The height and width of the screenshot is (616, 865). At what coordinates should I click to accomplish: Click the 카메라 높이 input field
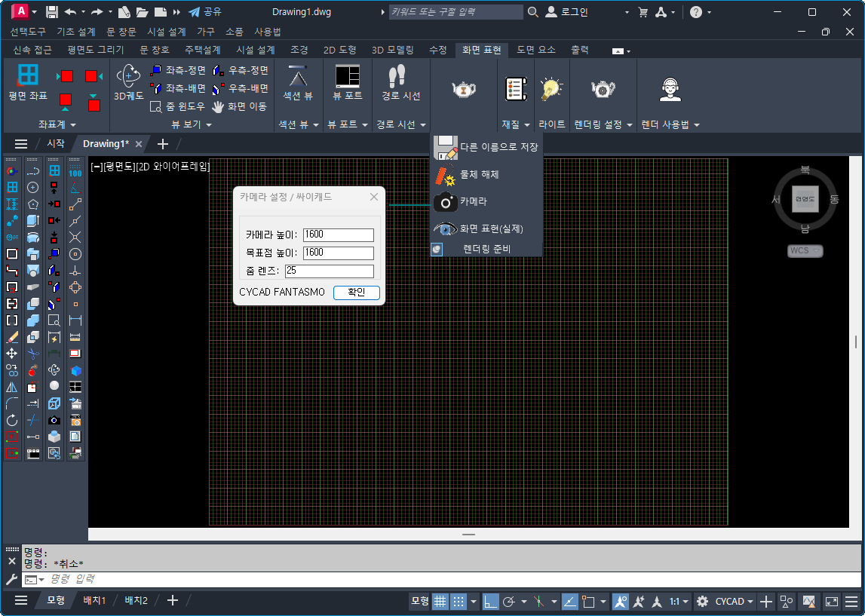[338, 235]
